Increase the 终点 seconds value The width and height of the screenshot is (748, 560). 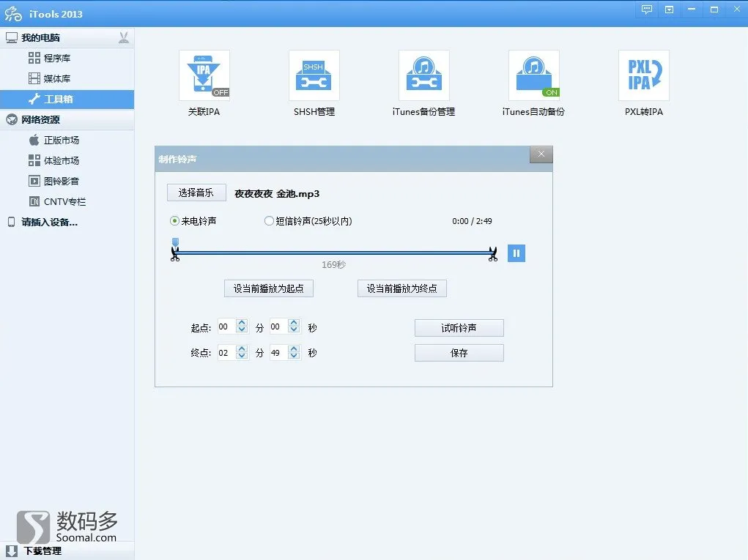[294, 349]
